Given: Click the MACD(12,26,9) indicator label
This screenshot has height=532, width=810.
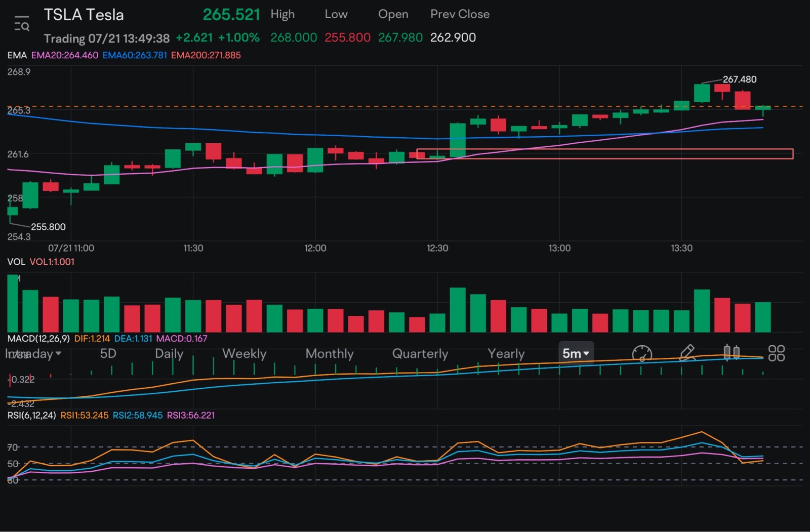Looking at the screenshot, I should [38, 339].
